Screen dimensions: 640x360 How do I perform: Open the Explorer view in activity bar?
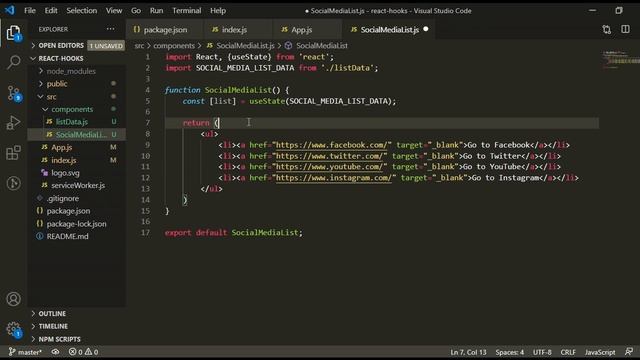[13, 33]
